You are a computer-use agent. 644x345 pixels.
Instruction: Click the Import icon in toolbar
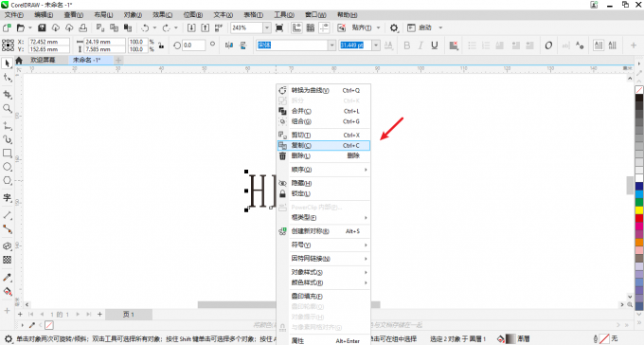pos(191,27)
